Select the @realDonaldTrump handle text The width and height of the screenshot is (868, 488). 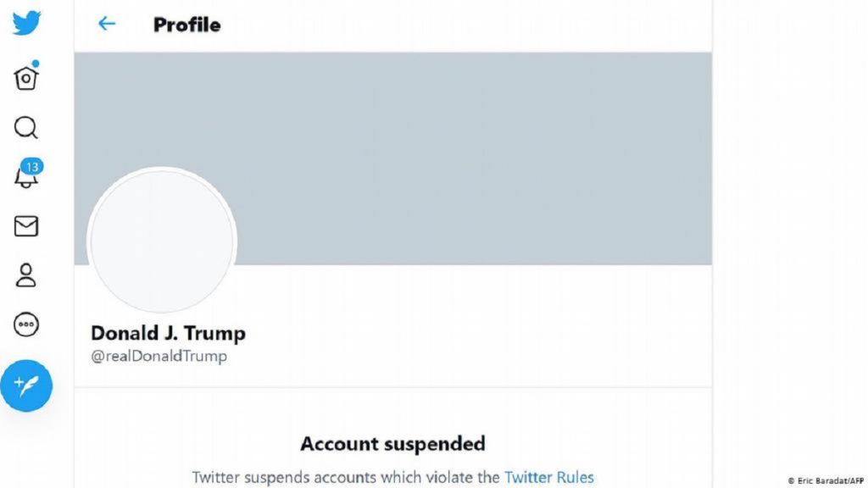(x=159, y=356)
